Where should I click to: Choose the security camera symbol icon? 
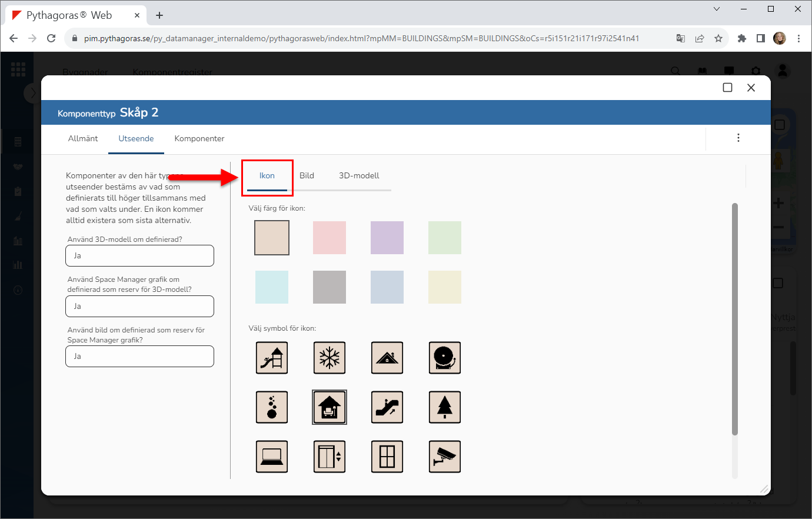click(x=445, y=457)
